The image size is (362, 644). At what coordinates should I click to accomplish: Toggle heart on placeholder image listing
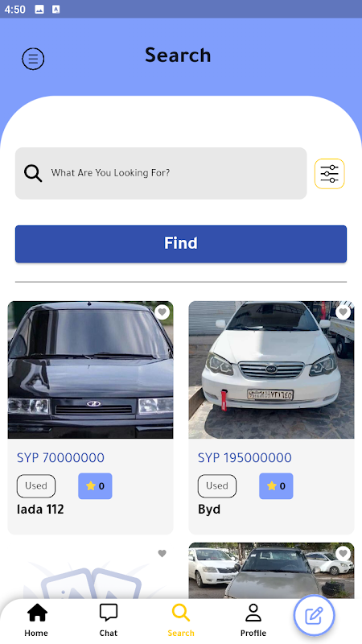coord(162,554)
